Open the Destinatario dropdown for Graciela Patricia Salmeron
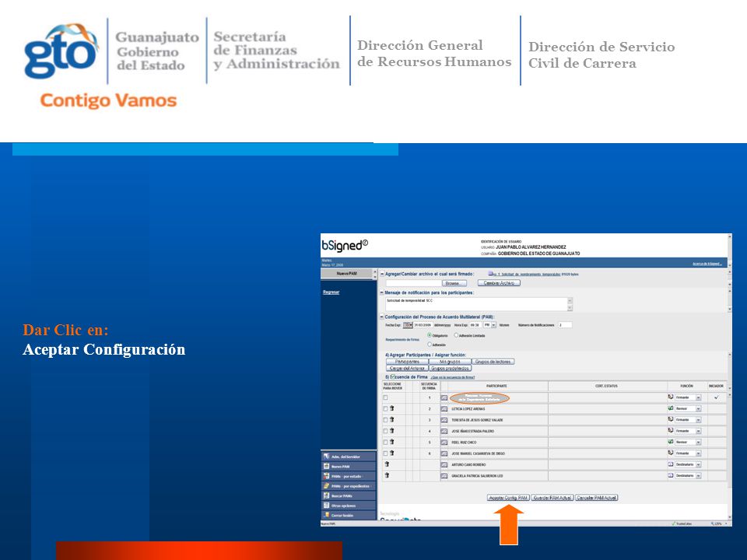This screenshot has height=560, width=747. [688, 476]
